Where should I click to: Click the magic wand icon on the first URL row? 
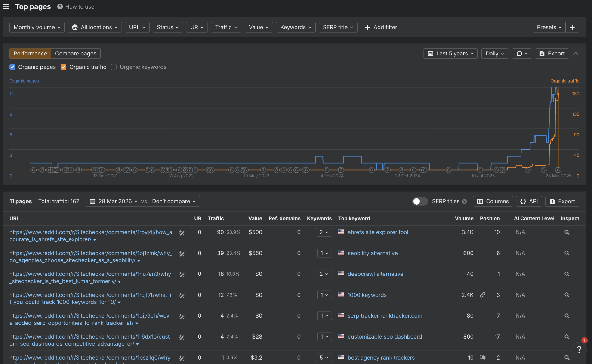coord(182,232)
